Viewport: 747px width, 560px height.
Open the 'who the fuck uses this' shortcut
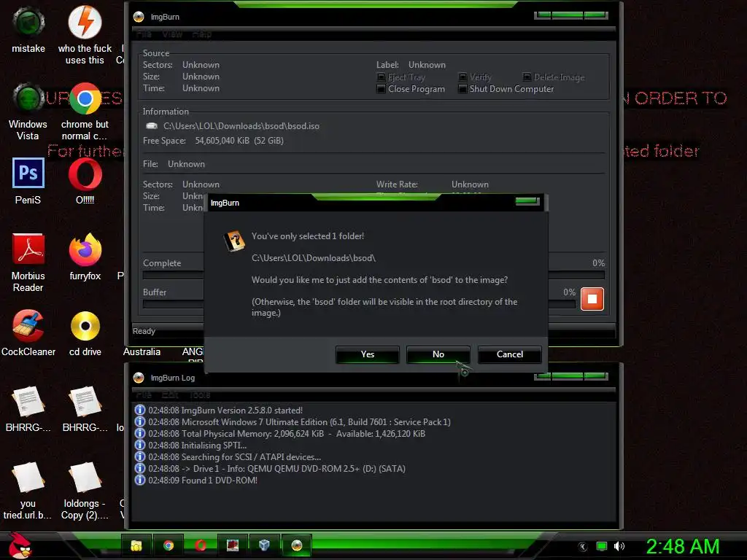[x=85, y=34]
